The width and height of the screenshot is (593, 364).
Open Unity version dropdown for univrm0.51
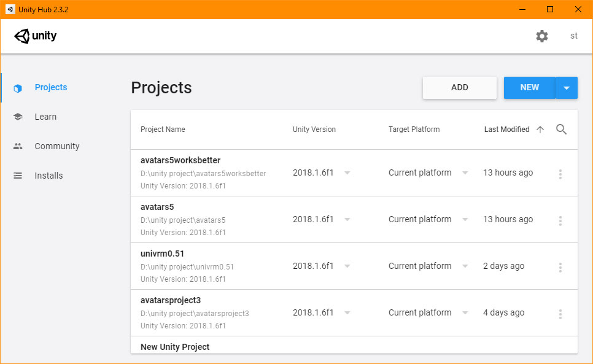[347, 266]
